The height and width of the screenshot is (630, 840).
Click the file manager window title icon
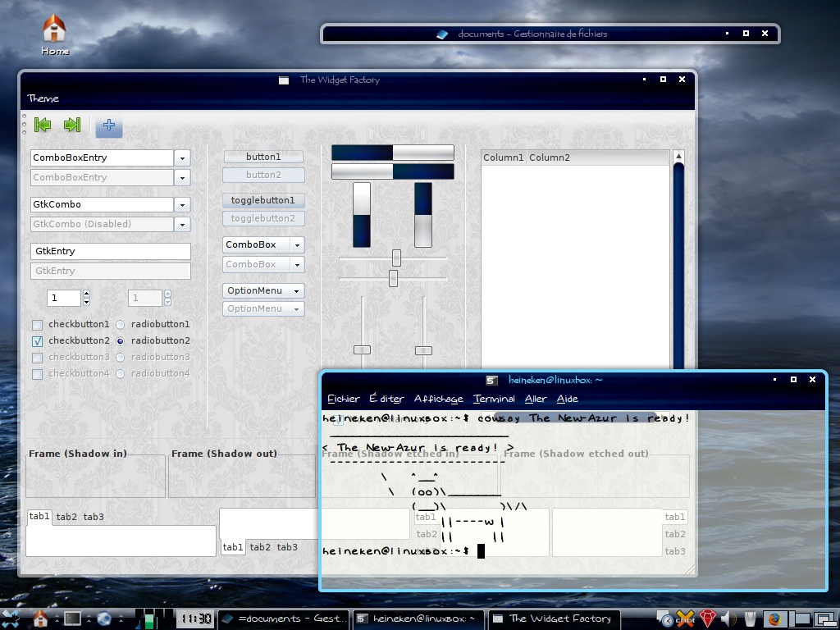pos(442,34)
